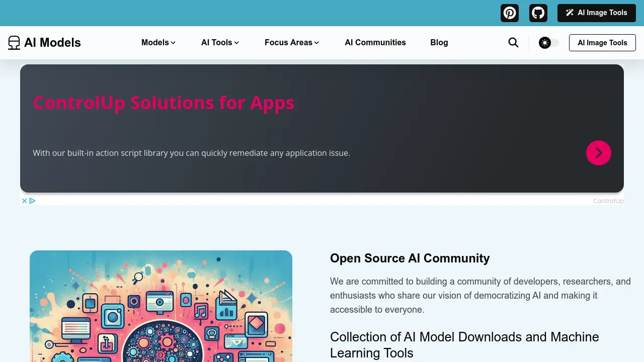Expand the Focus Areas dropdown menu

(x=292, y=43)
